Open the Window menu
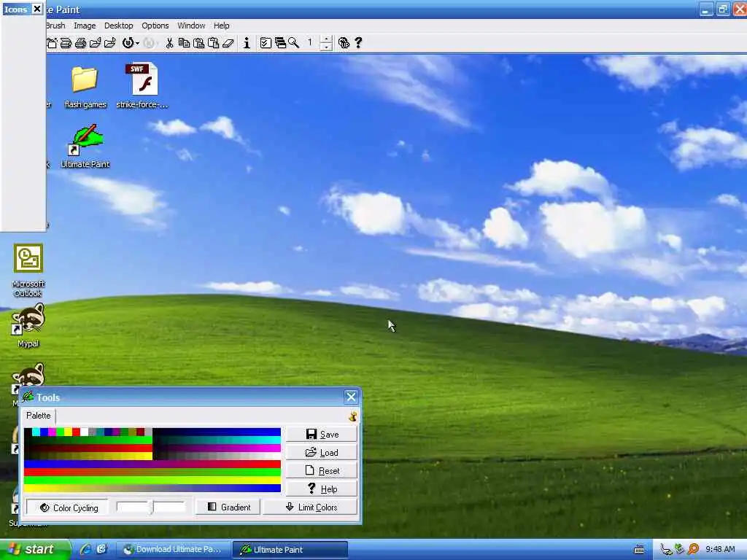This screenshot has height=560, width=747. (x=191, y=26)
